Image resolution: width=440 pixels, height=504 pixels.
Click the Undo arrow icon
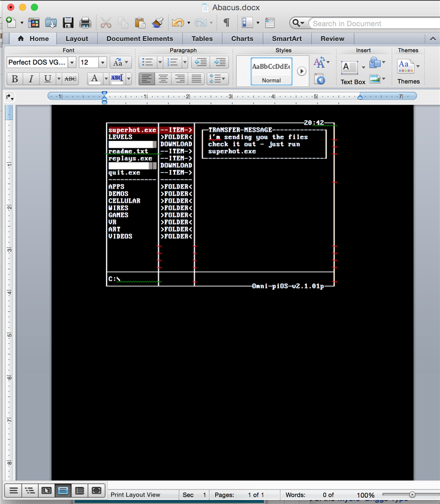coord(178,22)
